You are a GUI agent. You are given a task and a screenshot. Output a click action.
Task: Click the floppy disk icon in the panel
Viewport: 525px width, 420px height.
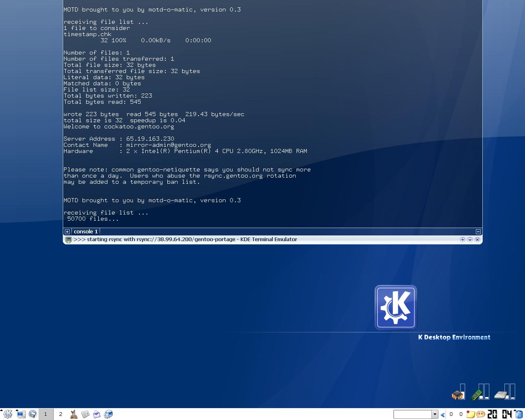[x=33, y=414]
